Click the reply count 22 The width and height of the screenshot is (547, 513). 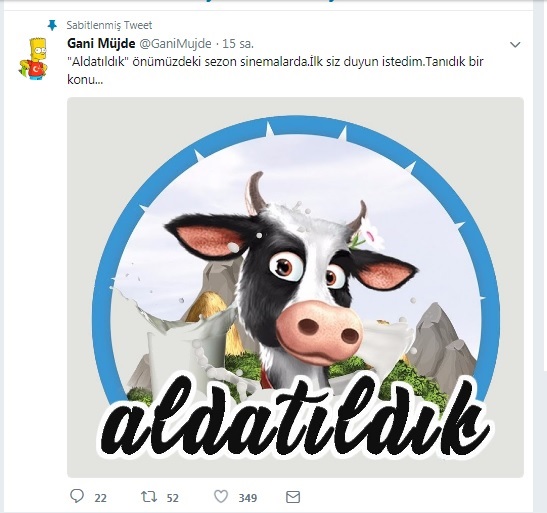pos(100,498)
